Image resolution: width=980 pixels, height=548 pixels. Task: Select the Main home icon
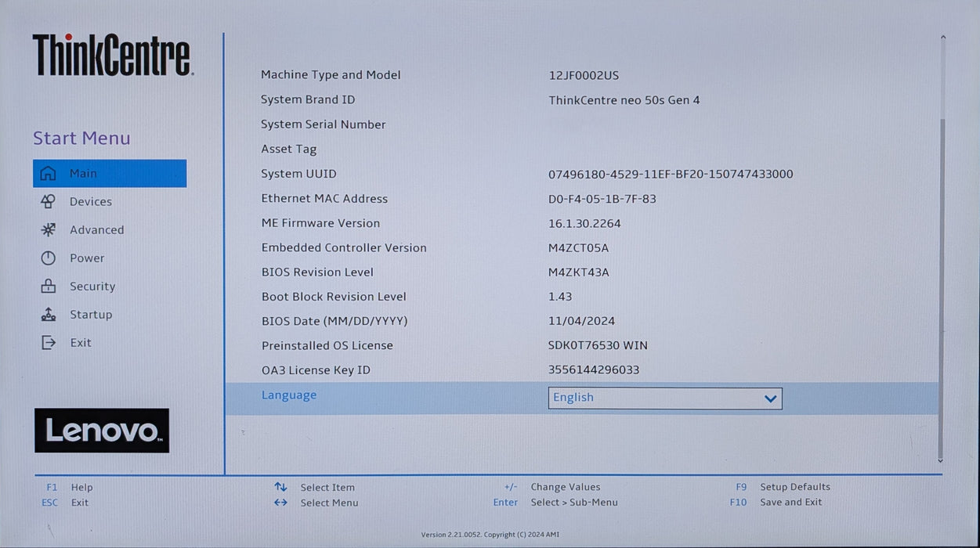tap(49, 174)
